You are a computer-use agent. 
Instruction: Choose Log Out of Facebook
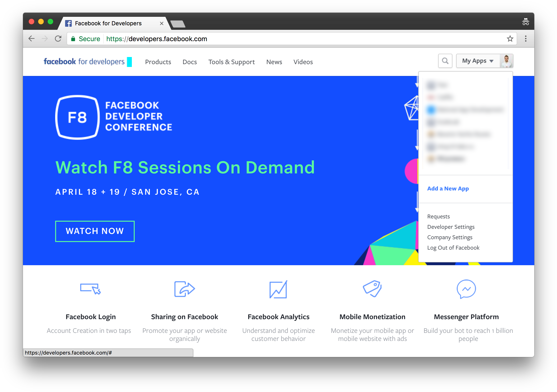(x=453, y=247)
